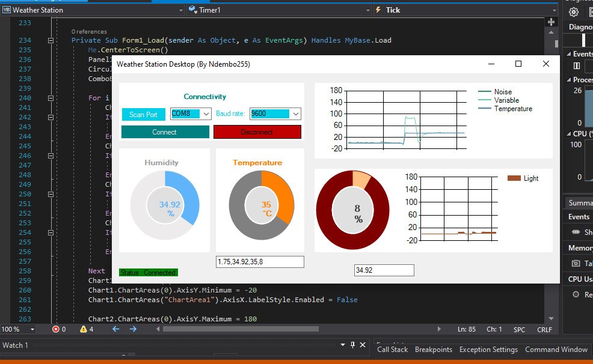Click the Scan Port button

pyautogui.click(x=143, y=114)
